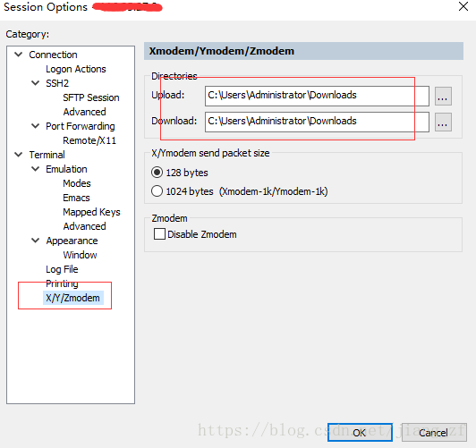Viewport: 476px width, 448px height.
Task: Click the Download directory field
Action: tap(317, 122)
